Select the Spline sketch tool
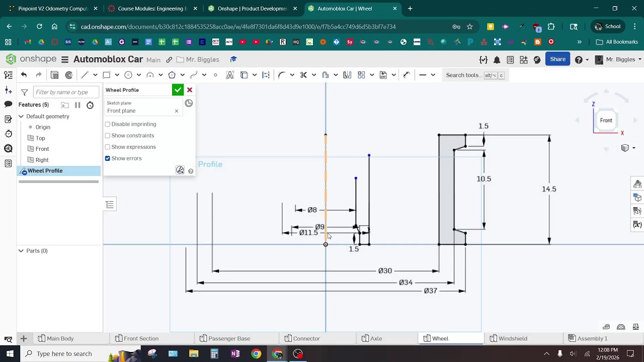Viewport: 644px width, 362px height. 194,75
